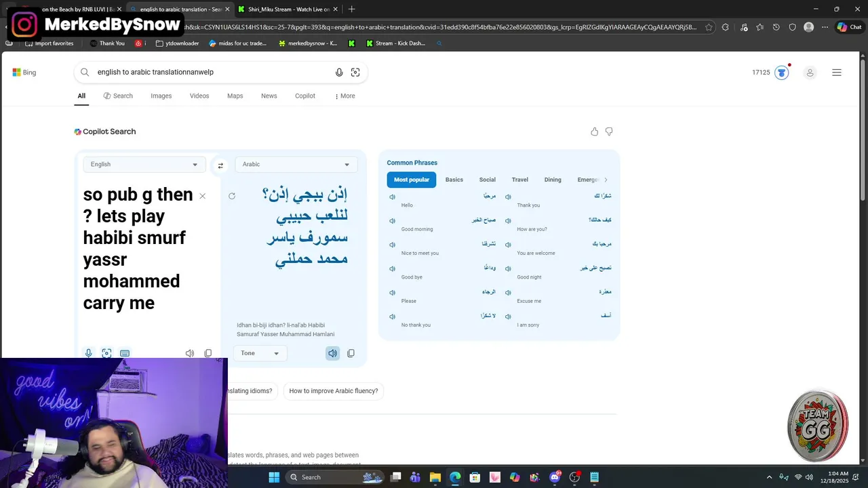The height and width of the screenshot is (488, 868).
Task: Select the Basics phrases category
Action: coord(454,180)
